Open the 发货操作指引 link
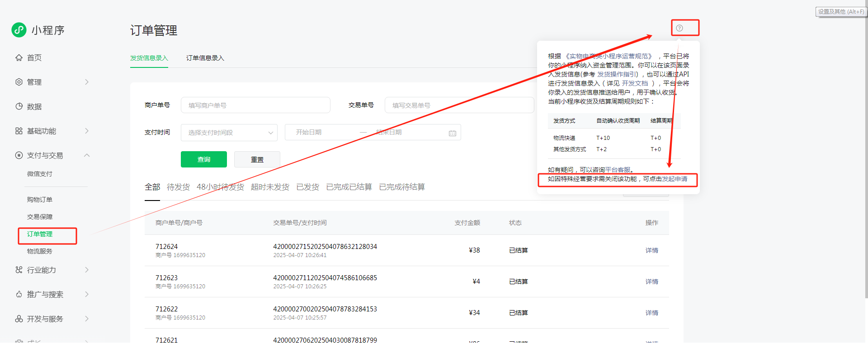Viewport: 868px width, 344px height. (618, 74)
